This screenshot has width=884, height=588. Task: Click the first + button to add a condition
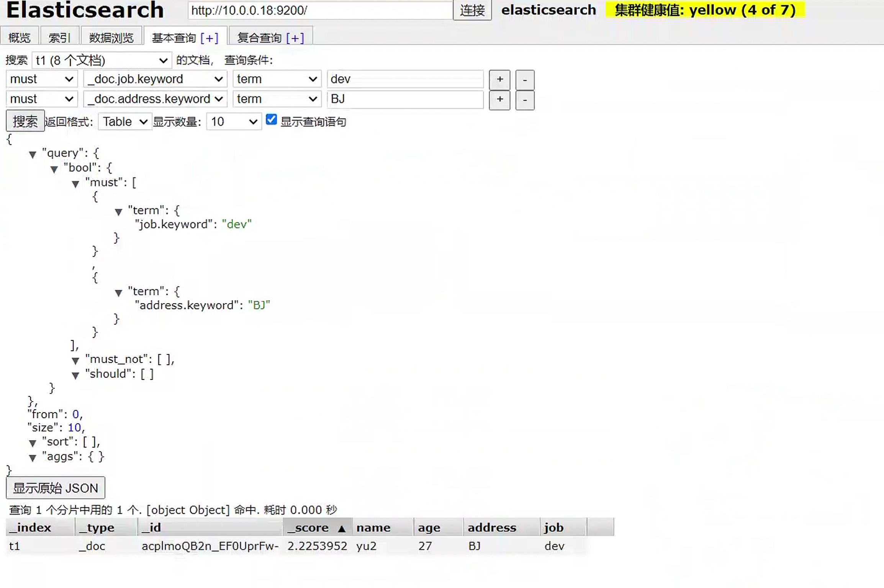(x=499, y=79)
